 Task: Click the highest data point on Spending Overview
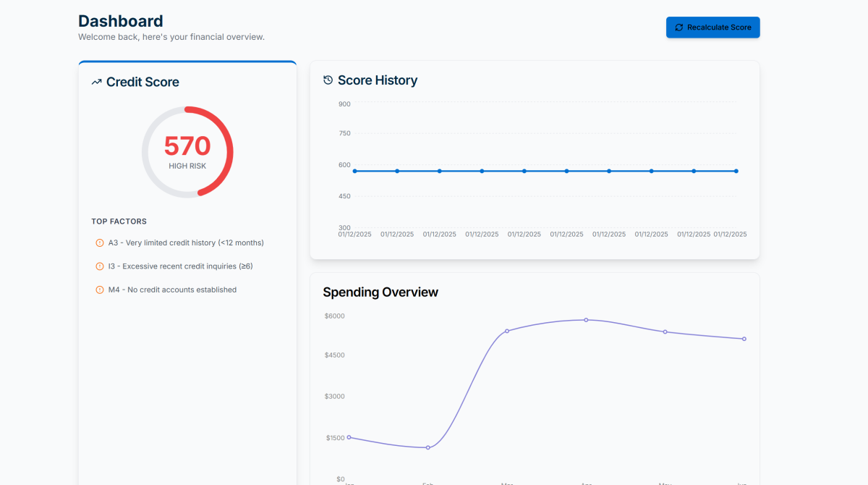586,320
